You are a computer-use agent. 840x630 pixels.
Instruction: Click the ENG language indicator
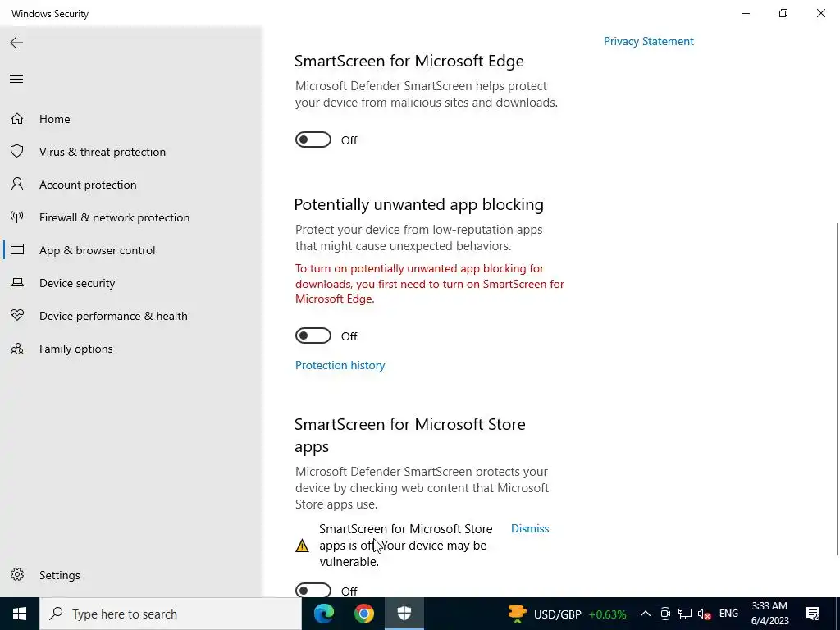pos(728,614)
